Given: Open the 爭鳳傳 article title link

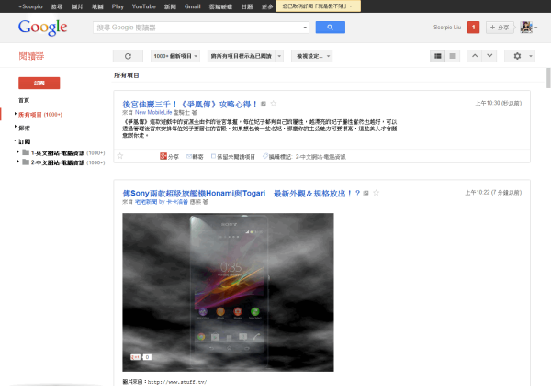Looking at the screenshot, I should 190,104.
